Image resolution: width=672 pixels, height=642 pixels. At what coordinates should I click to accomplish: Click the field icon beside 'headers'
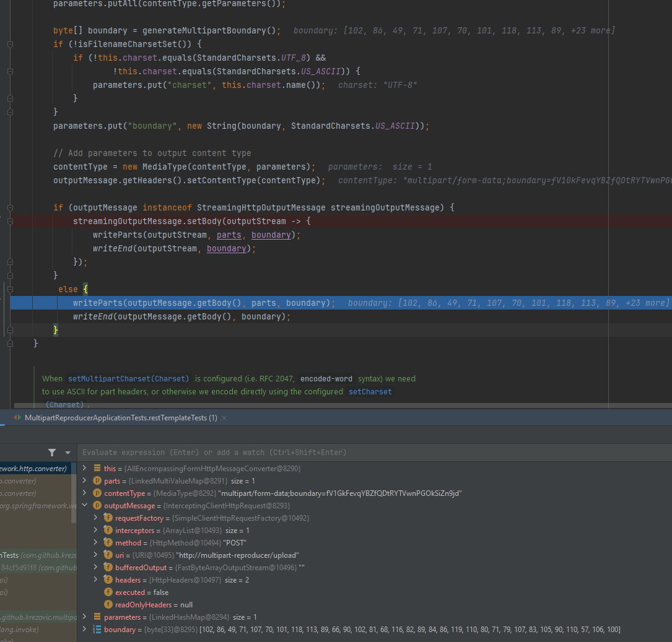click(x=108, y=580)
